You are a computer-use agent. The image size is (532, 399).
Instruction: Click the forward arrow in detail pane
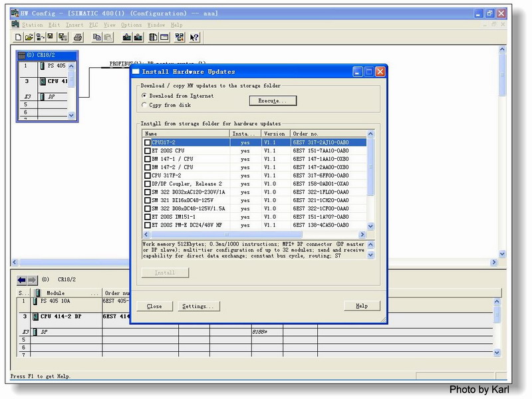coord(32,280)
